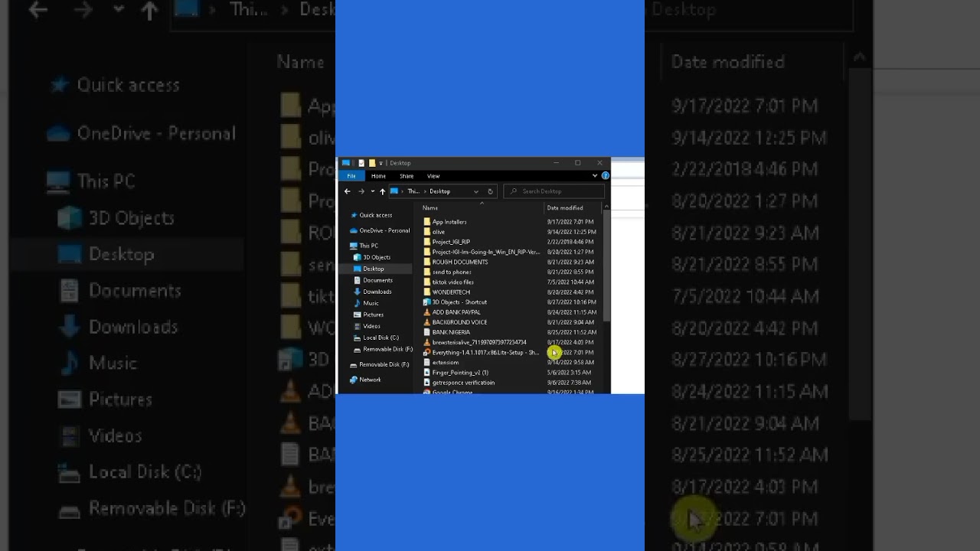Click the vertical scrollbar thumb of file list
Viewport: 980px width, 551px height.
click(606, 265)
